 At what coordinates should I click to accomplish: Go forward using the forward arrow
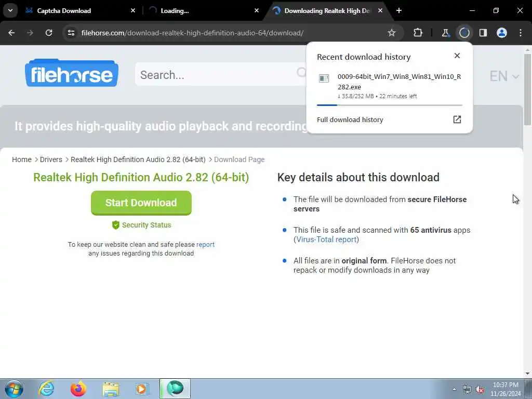click(x=30, y=33)
